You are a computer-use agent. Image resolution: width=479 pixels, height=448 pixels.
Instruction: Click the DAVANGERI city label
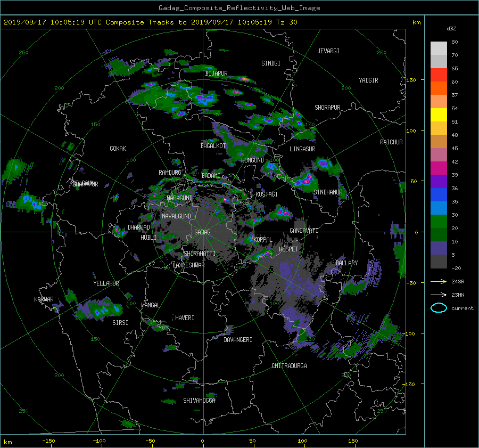point(238,340)
